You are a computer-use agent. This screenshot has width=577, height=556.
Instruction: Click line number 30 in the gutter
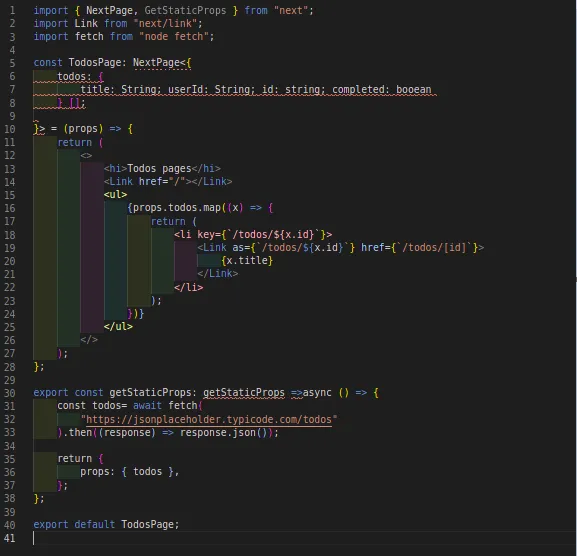pyautogui.click(x=10, y=393)
